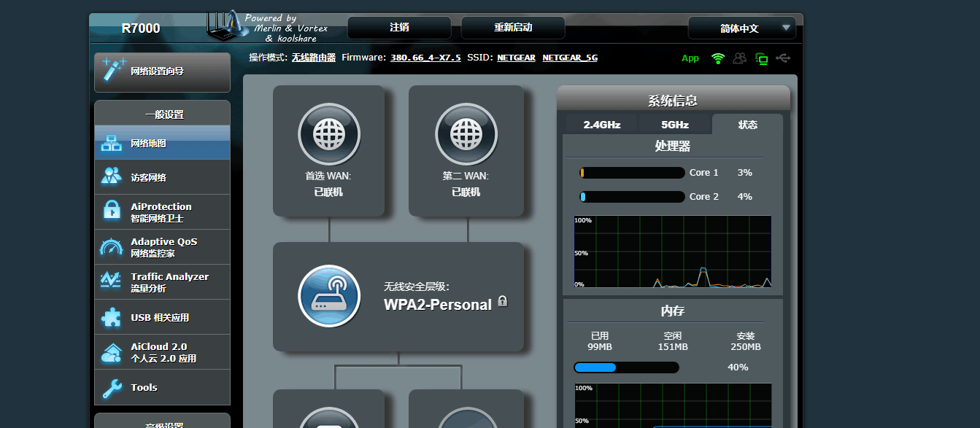The width and height of the screenshot is (980, 428).
Task: Click the WPA2-Personal padlock icon
Action: click(502, 301)
